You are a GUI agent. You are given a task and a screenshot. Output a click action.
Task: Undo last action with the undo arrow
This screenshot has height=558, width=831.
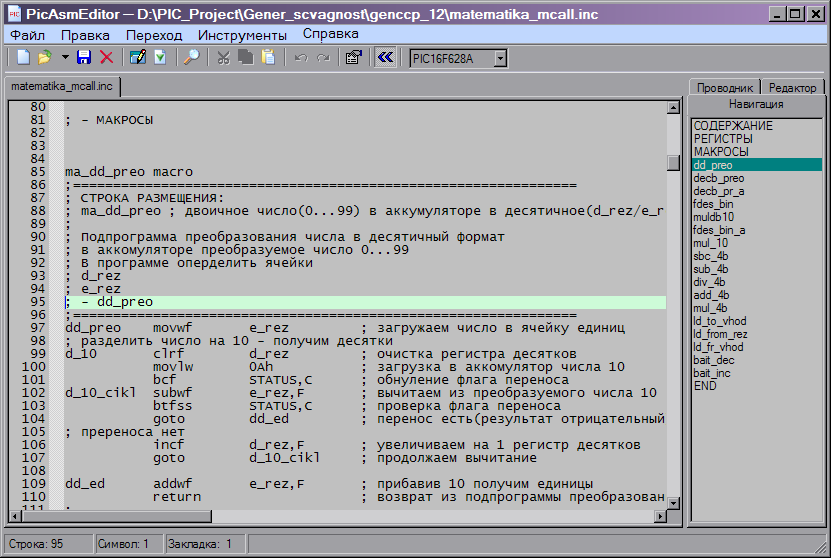point(300,57)
